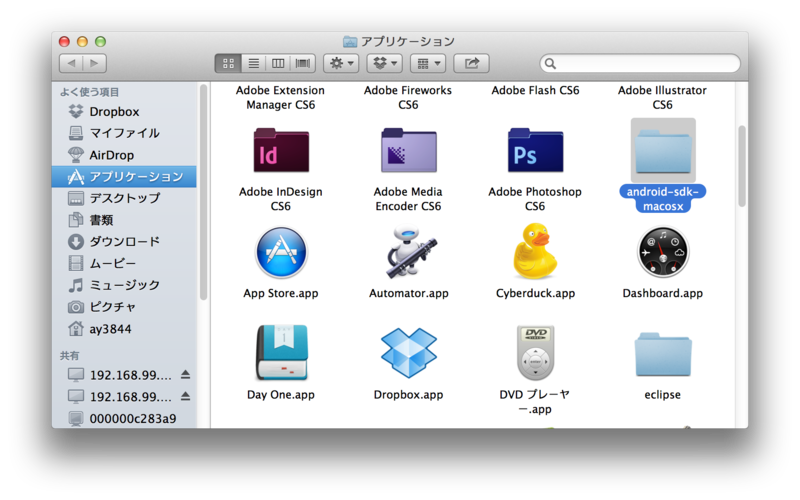Select shared computer 000000c283a9

124,418
